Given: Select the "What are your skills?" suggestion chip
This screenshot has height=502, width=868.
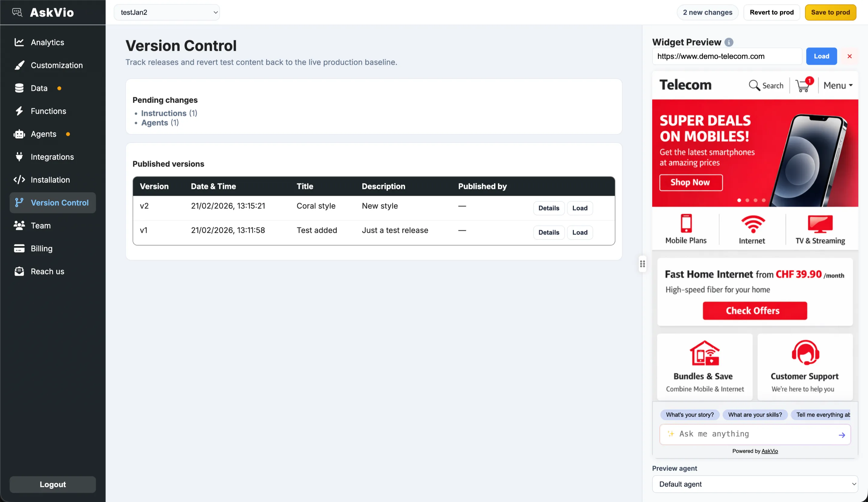Looking at the screenshot, I should click(x=755, y=415).
